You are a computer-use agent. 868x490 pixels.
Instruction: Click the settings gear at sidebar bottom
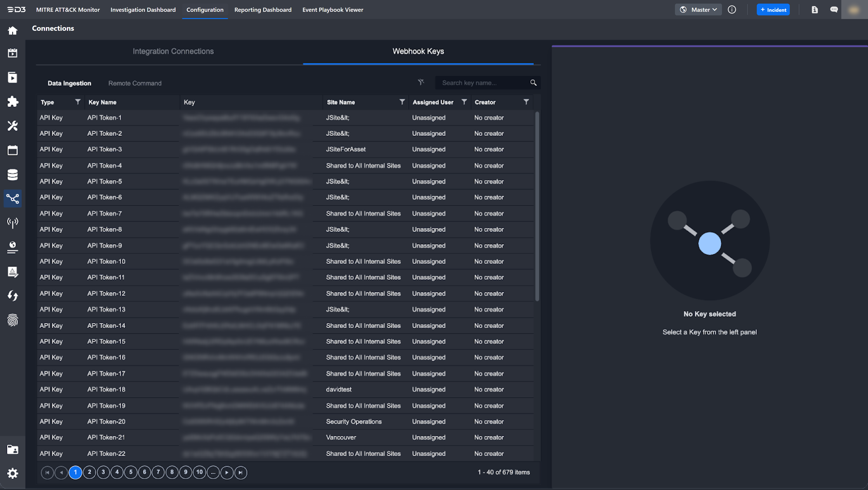click(12, 473)
